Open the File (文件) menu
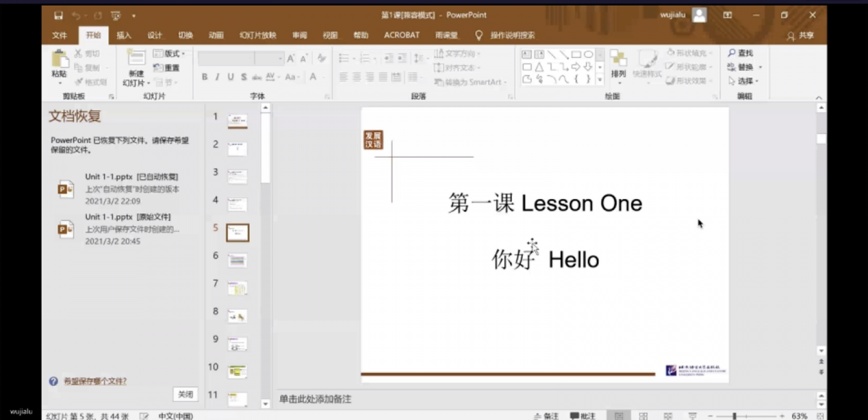This screenshot has width=868, height=420. click(x=59, y=35)
